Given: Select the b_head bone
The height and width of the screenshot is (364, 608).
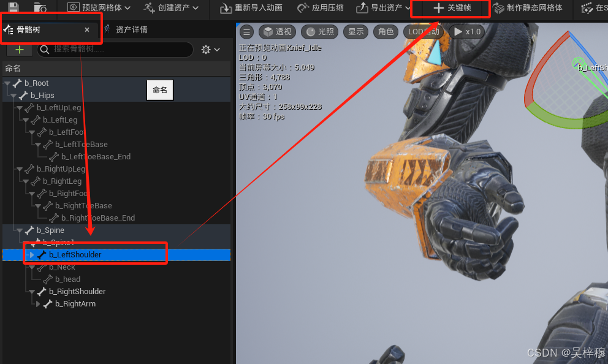Looking at the screenshot, I should pos(67,279).
